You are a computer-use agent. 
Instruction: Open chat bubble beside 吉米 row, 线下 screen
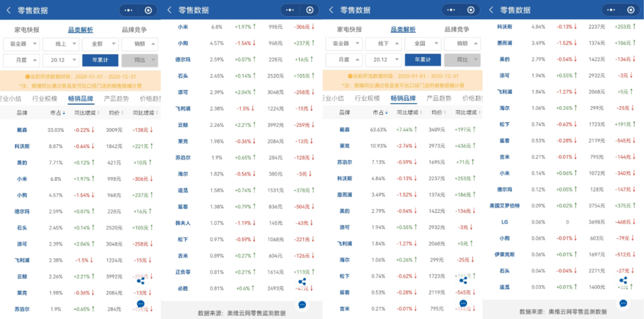tap(463, 303)
